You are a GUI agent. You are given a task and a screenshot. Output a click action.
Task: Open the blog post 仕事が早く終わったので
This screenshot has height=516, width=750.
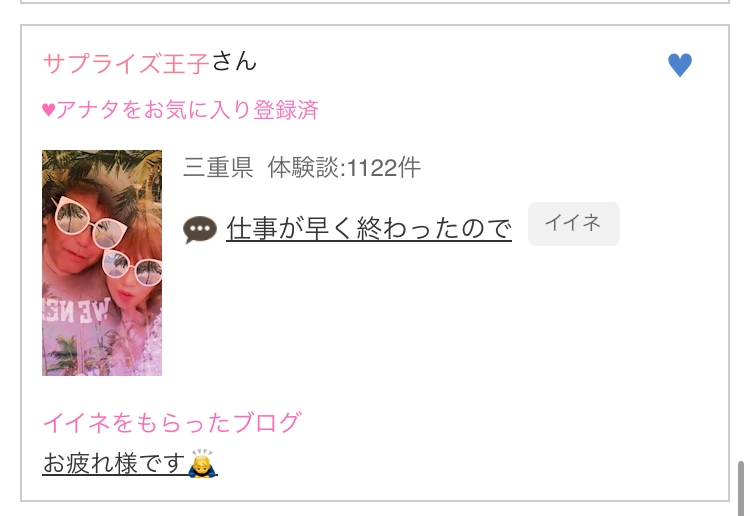click(369, 228)
